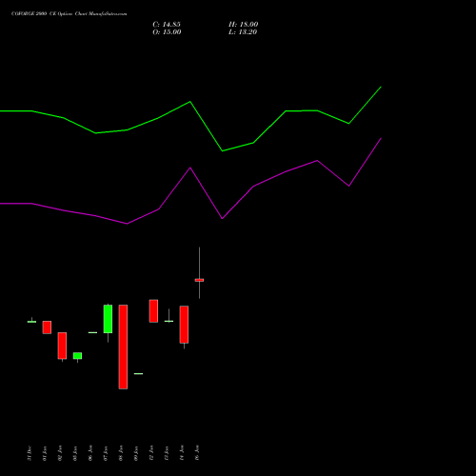Image resolution: width=476 pixels, height=476 pixels.
Task: Click the 01 Jan date label
Action: (45, 453)
